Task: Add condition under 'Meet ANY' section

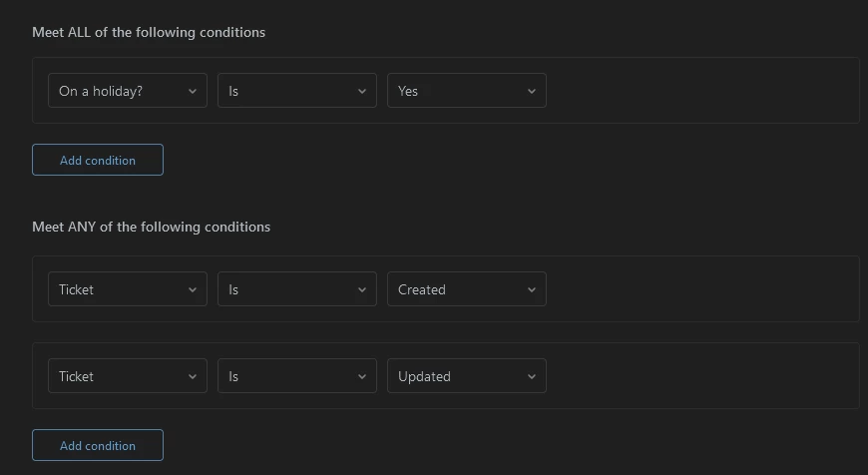Action: (x=98, y=445)
